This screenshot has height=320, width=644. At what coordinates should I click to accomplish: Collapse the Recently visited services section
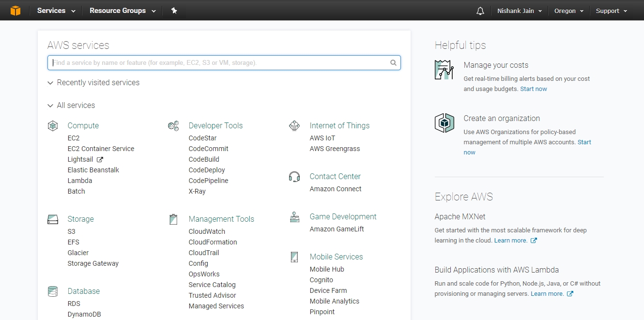coord(50,83)
